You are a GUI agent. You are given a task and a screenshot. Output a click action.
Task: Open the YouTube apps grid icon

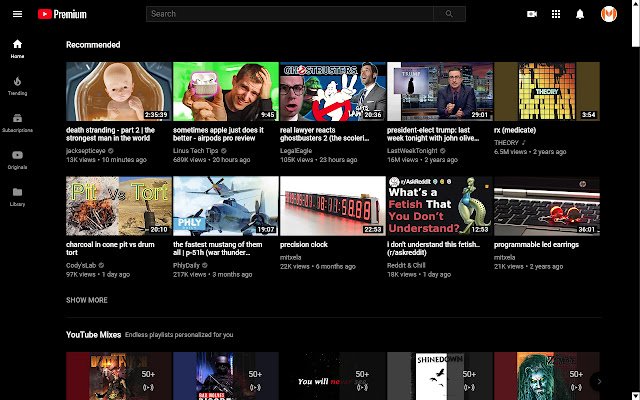coord(556,14)
